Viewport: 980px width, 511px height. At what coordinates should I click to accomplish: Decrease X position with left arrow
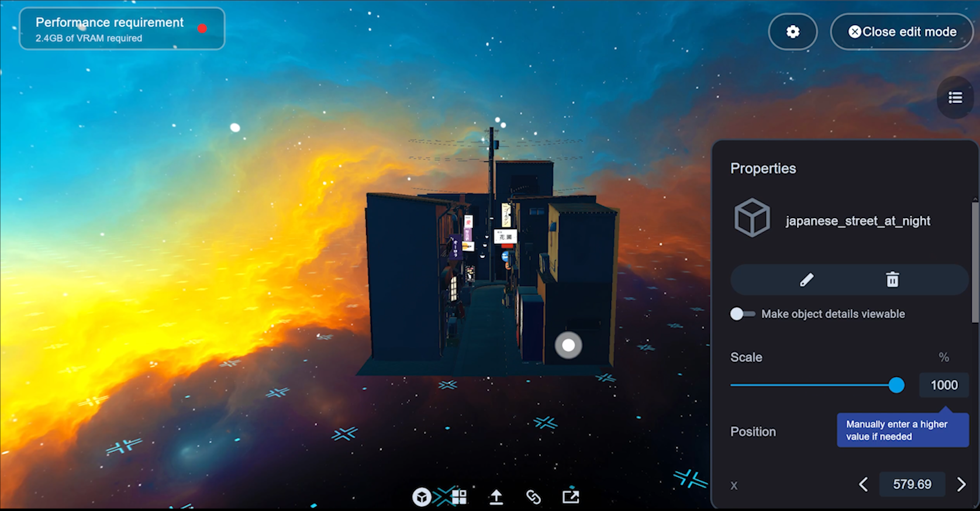tap(863, 484)
